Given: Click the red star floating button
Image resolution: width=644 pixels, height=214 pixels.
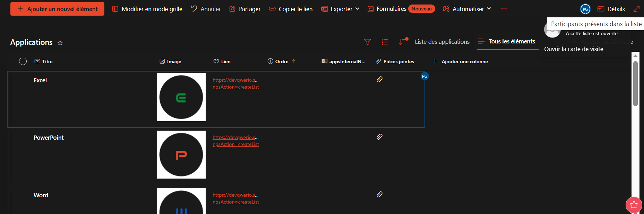Looking at the screenshot, I should tap(634, 205).
